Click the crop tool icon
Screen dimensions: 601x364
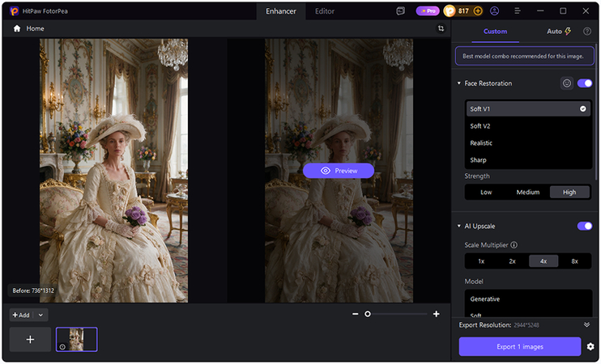click(x=441, y=28)
